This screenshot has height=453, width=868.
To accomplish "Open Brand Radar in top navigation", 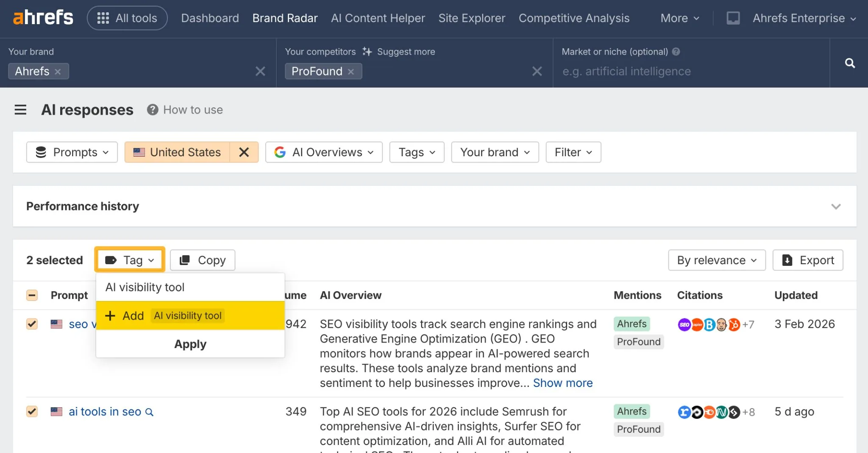I will tap(285, 18).
